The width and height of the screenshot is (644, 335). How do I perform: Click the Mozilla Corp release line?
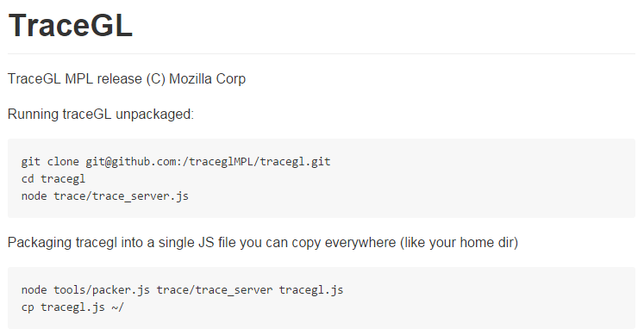click(127, 78)
